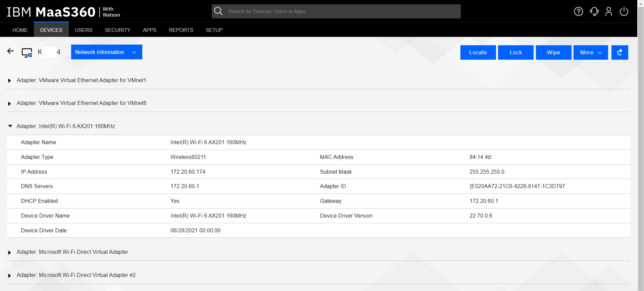Go back using the left arrow
Screen dimensions: 644x291
tap(10, 51)
